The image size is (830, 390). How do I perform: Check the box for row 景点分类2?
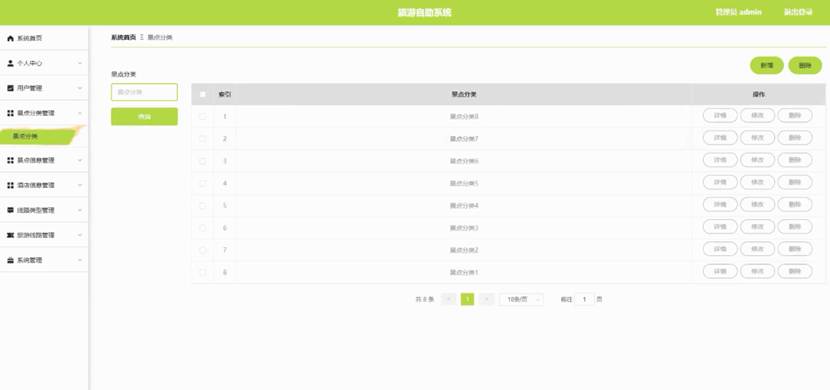tap(203, 250)
